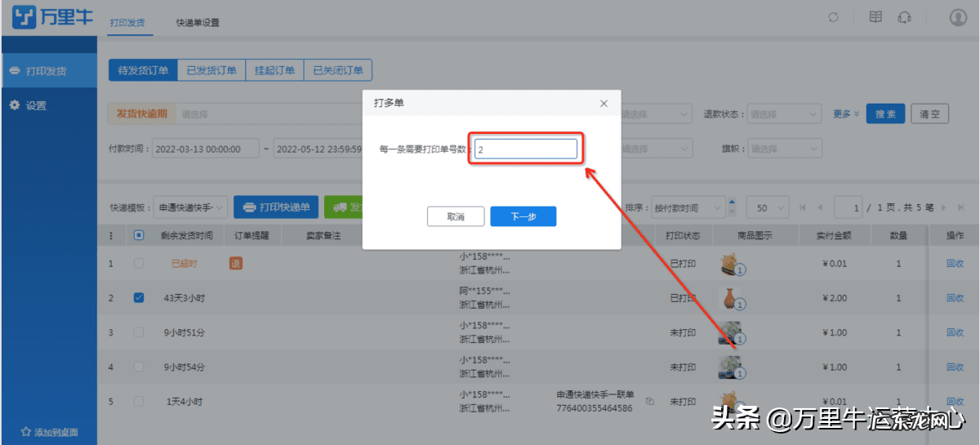The image size is (980, 445).
Task: Open the 快递模板 申通快递快手 dropdown
Action: (192, 207)
